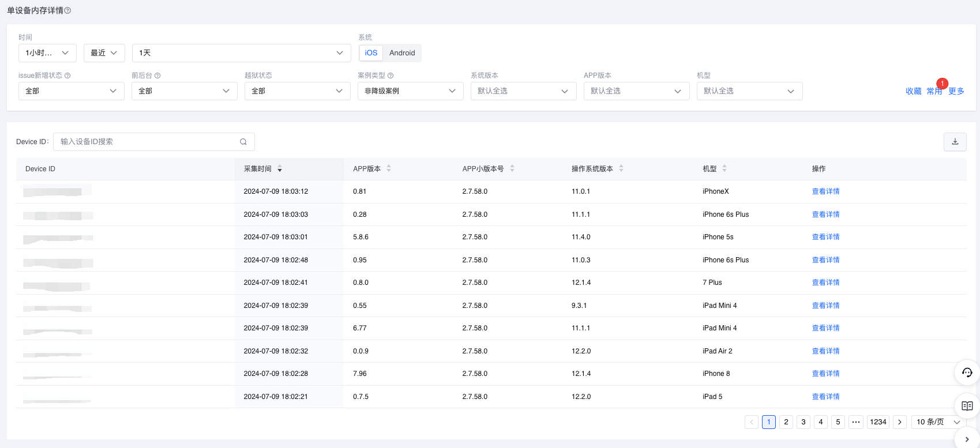
Task: Open 查看详情 for 7 Plus row
Action: coord(826,283)
